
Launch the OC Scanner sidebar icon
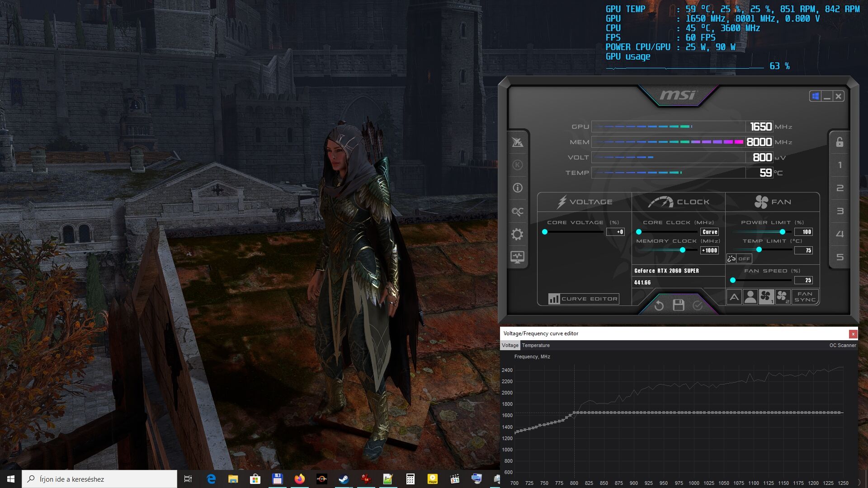click(x=518, y=211)
